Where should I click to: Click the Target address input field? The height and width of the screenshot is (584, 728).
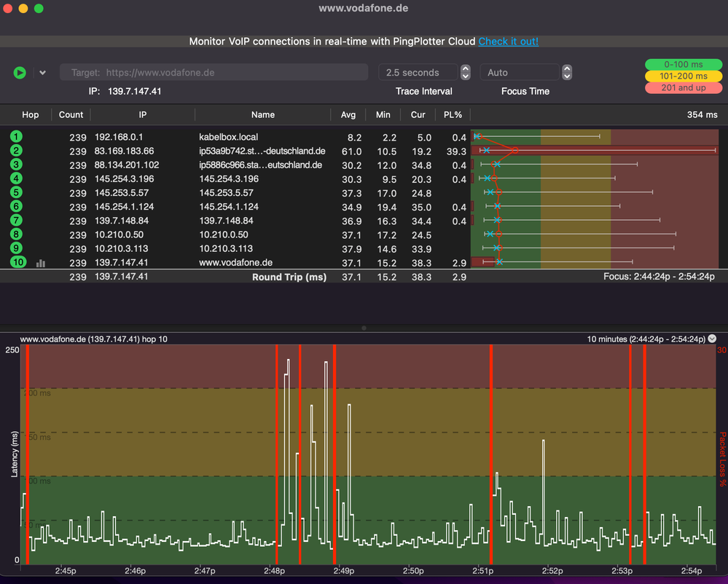click(214, 72)
